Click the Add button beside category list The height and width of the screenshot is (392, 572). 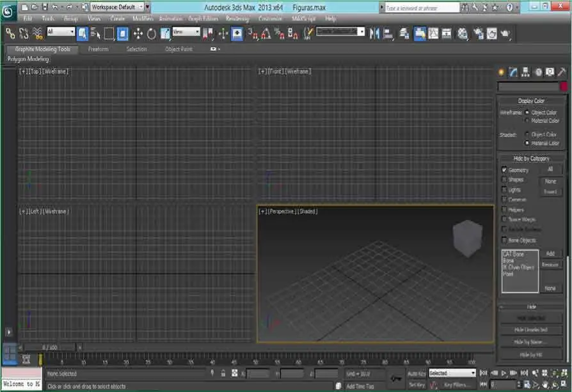pyautogui.click(x=550, y=253)
